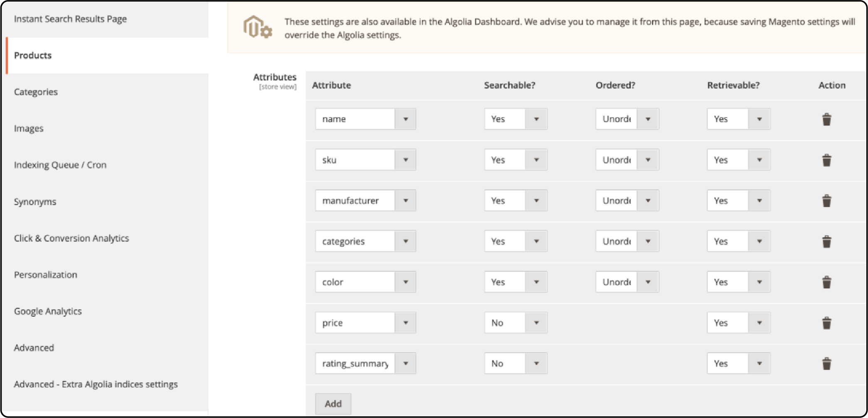Open the price attribute dropdown
Screen dimensions: 868x418
365,322
